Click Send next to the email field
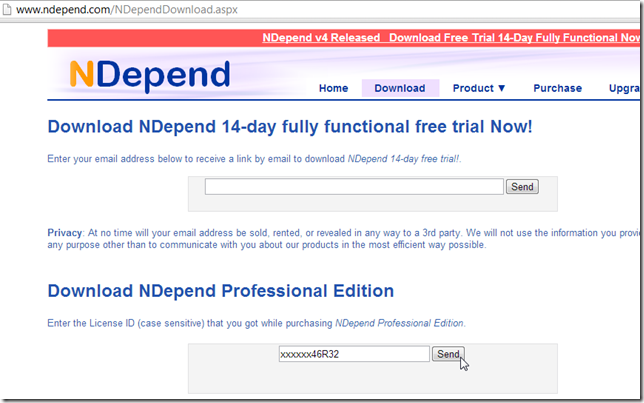Screen dimensions: 644x403 (522, 187)
